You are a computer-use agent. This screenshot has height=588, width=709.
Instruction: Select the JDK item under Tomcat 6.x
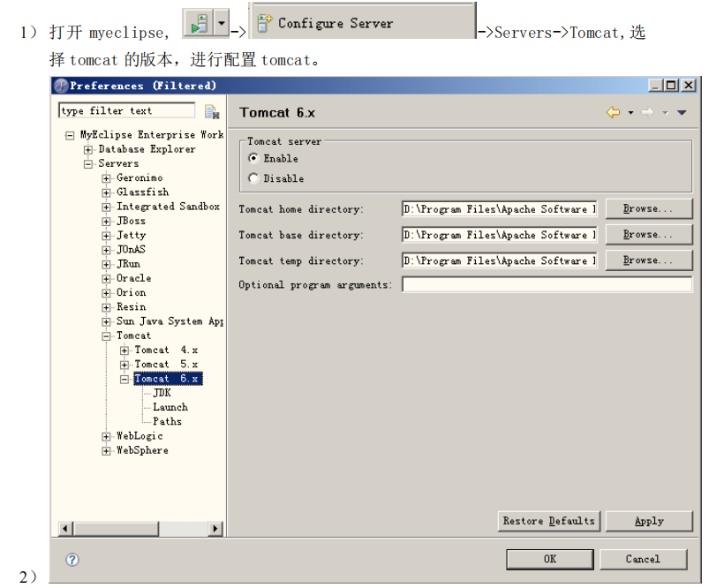point(162,393)
